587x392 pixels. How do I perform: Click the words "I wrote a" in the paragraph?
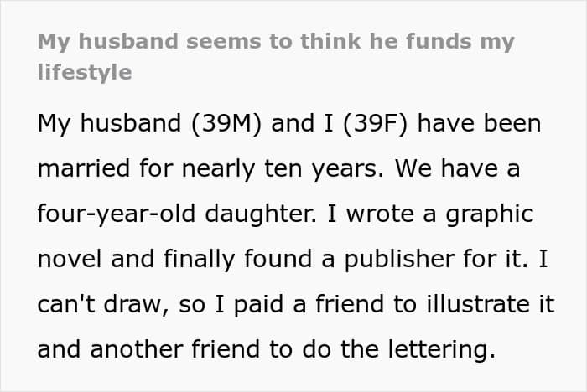pos(382,214)
